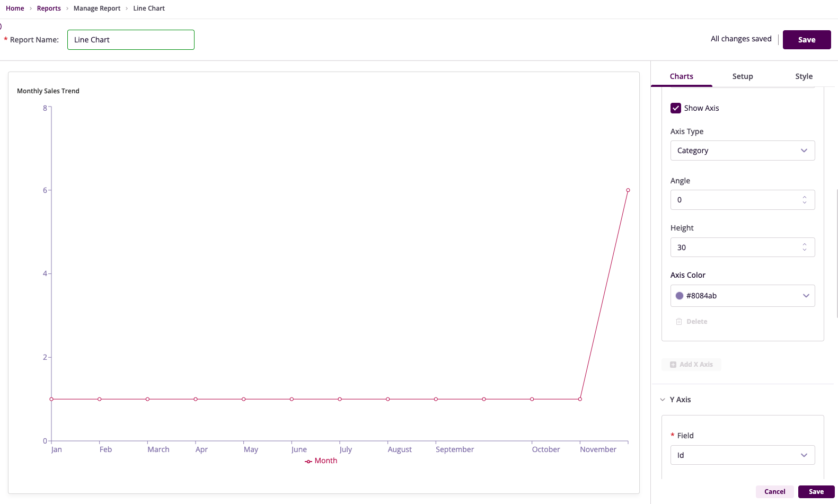838x504 pixels.
Task: Click the trash icon beside Delete
Action: [679, 322]
